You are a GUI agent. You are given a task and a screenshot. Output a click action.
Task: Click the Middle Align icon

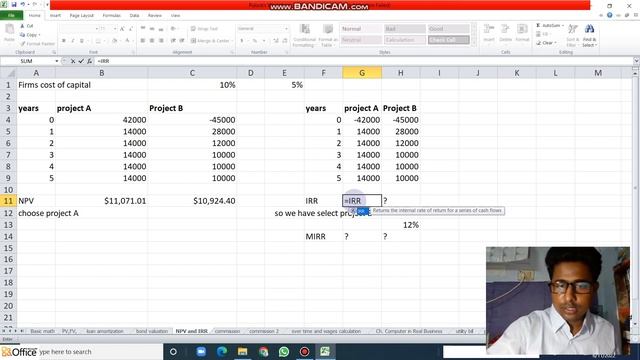(x=152, y=29)
